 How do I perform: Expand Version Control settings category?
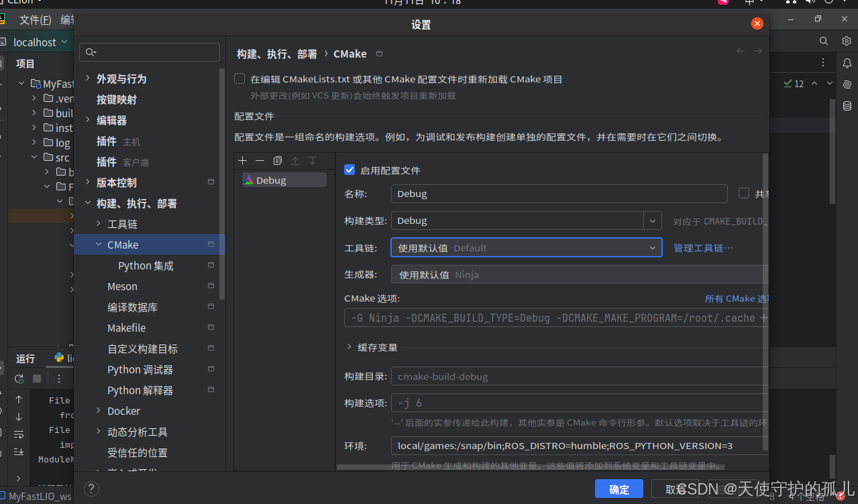pos(87,182)
